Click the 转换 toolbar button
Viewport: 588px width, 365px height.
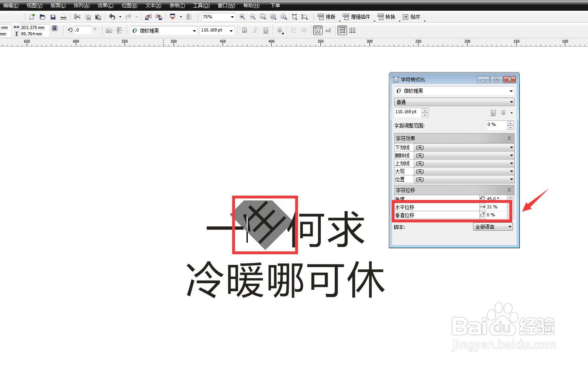coord(386,17)
